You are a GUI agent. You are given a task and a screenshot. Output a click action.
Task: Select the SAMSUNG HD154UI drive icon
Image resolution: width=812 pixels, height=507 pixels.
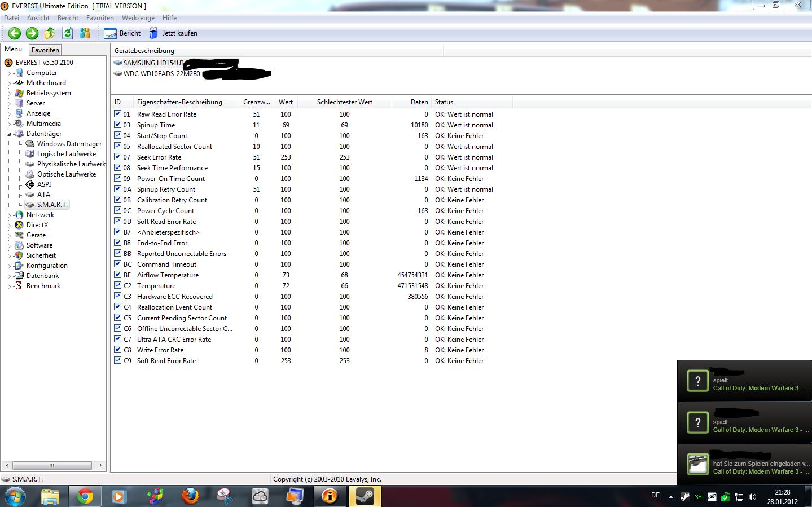coord(118,63)
